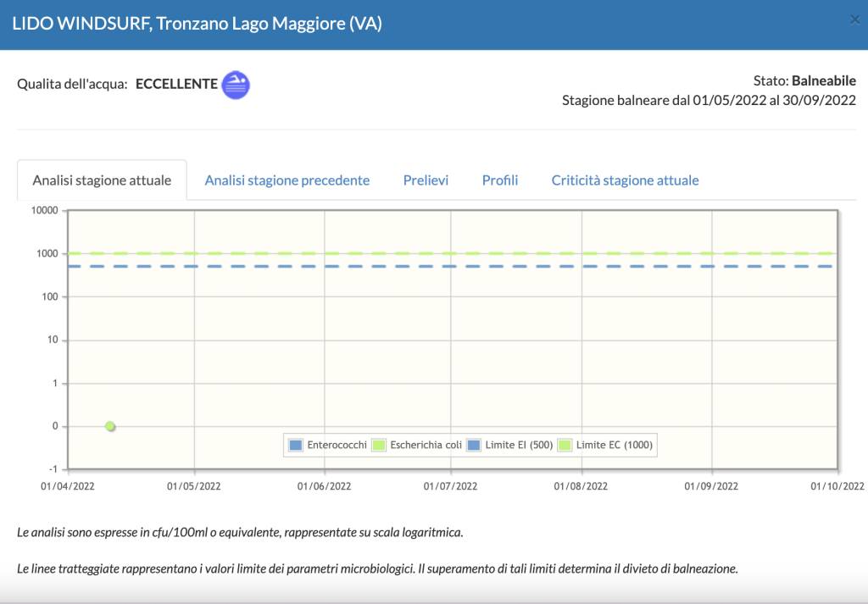Click the Escherichia coli green legend swatch
The image size is (868, 604).
[x=379, y=445]
